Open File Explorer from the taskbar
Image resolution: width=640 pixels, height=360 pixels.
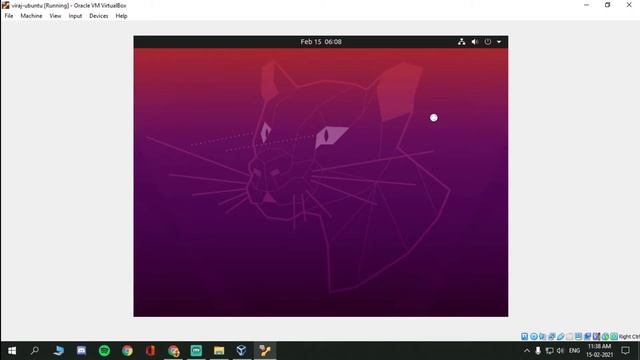(x=219, y=351)
